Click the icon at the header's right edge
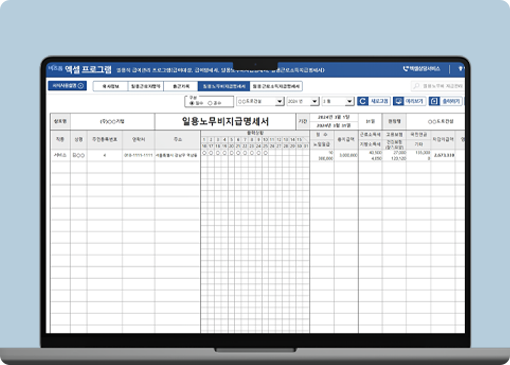The width and height of the screenshot is (510, 365). point(461,69)
